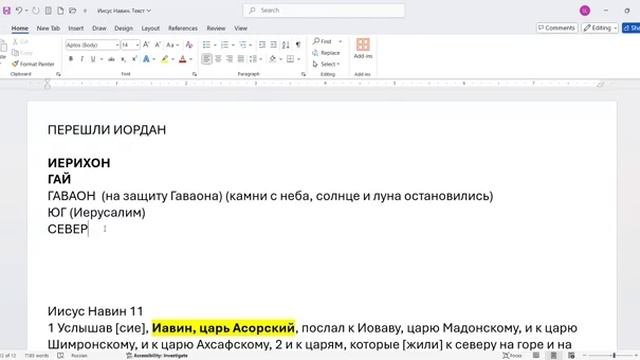Toggle Underline formatting
This screenshot has width=640, height=360.
(x=93, y=59)
